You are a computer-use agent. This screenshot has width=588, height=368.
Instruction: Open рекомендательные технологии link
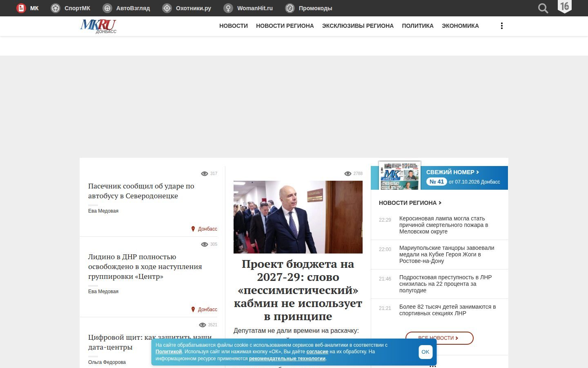click(x=287, y=359)
